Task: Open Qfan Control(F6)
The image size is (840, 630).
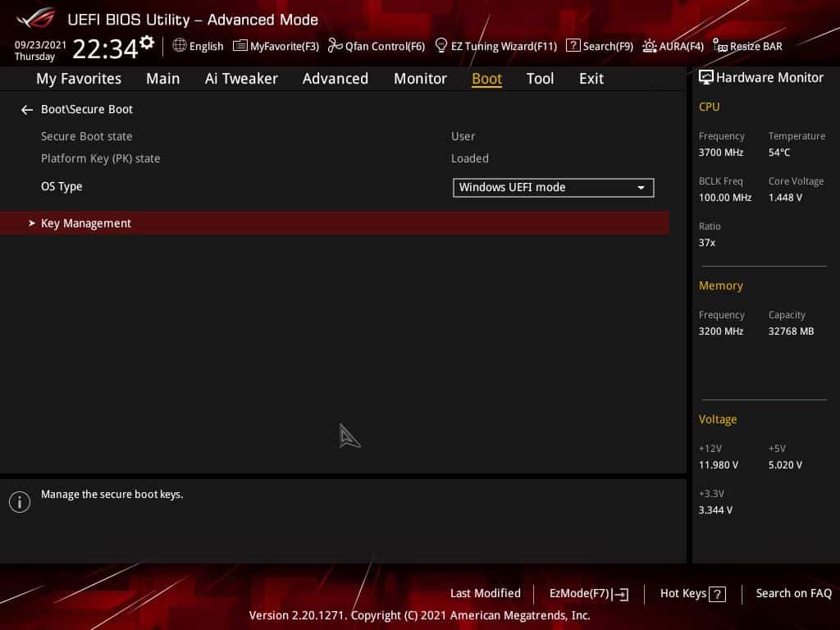Action: (377, 46)
